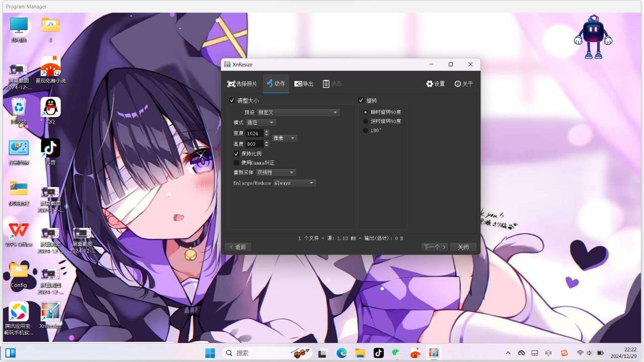Click the 高度 input field showing 800
This screenshot has width=644, height=362.
(255, 144)
